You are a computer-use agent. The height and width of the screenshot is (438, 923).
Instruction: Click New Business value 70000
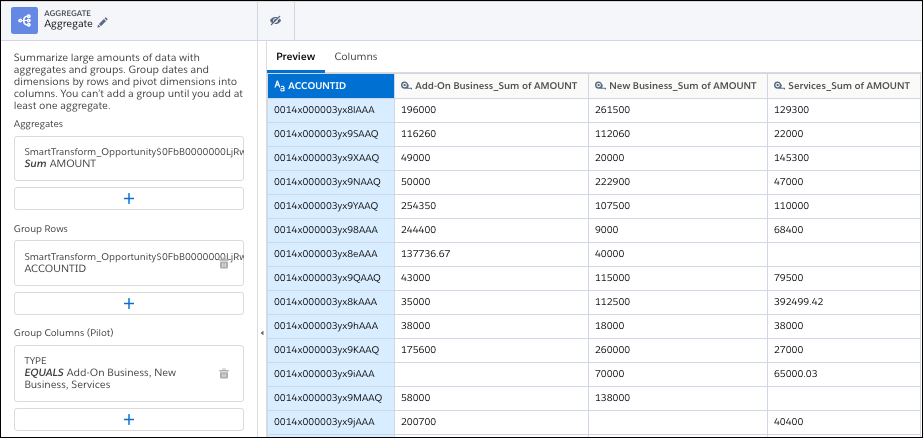tap(678, 374)
